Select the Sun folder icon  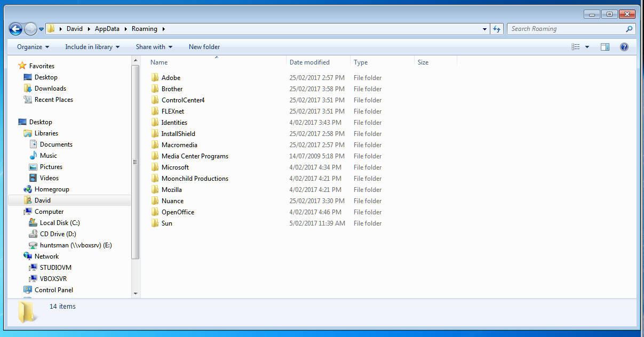coord(155,223)
